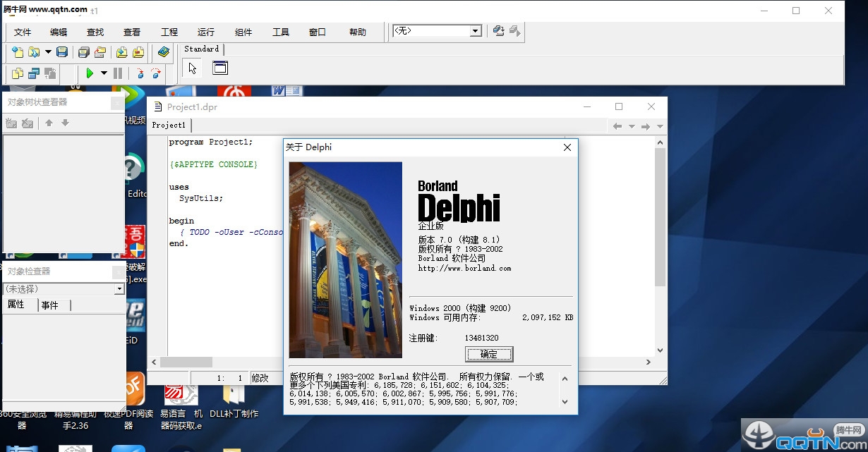Click the horizontal scrollbar thumb in code editor

pyautogui.click(x=186, y=362)
